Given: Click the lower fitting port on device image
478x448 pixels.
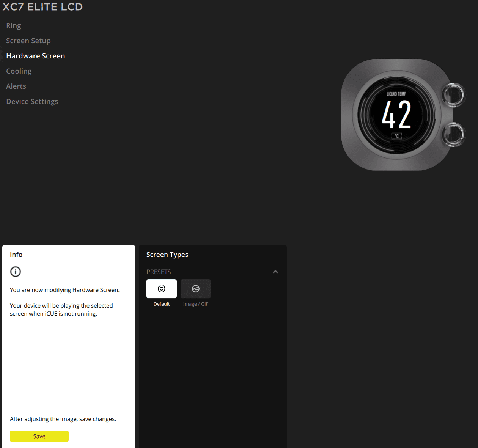Looking at the screenshot, I should (x=453, y=134).
